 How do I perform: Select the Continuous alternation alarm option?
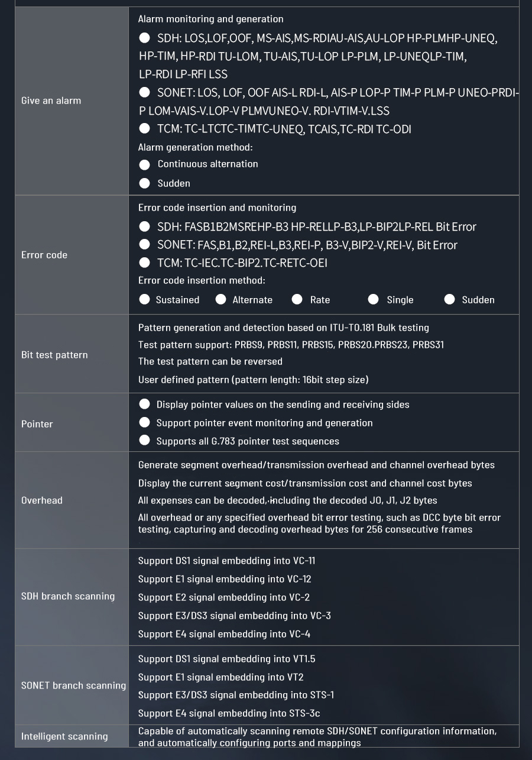coord(144,164)
